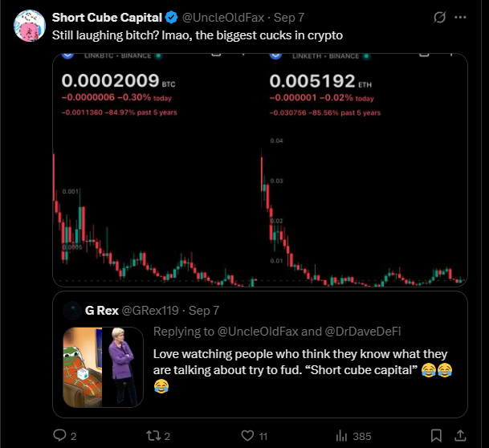Click the Grok explain icon
489x448 pixels.
point(439,17)
